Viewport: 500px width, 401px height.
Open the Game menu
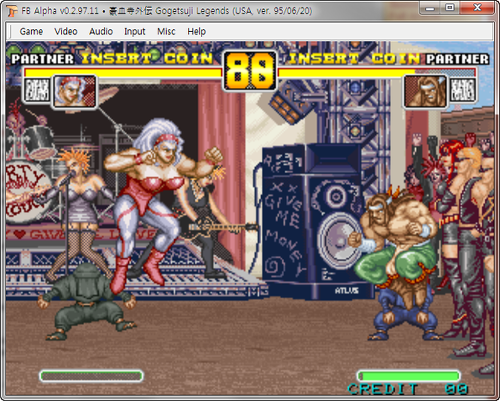click(x=31, y=31)
